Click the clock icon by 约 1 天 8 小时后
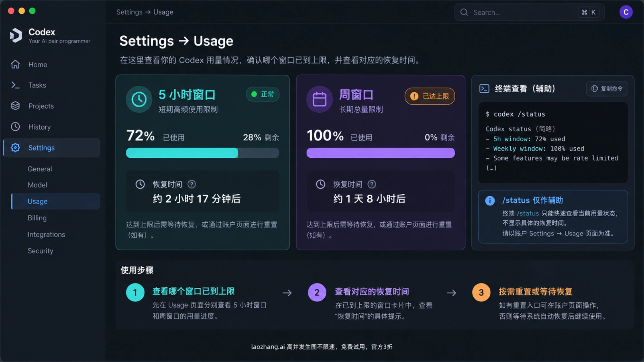 click(320, 184)
